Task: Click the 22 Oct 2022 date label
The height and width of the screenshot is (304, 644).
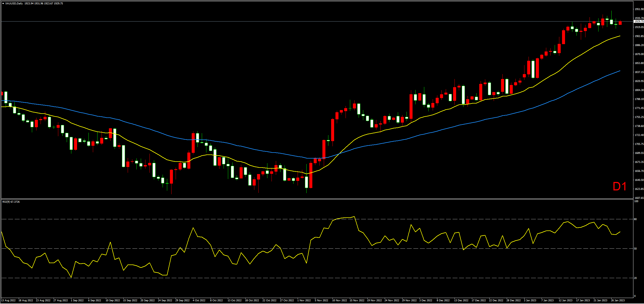Action: [x=270, y=300]
